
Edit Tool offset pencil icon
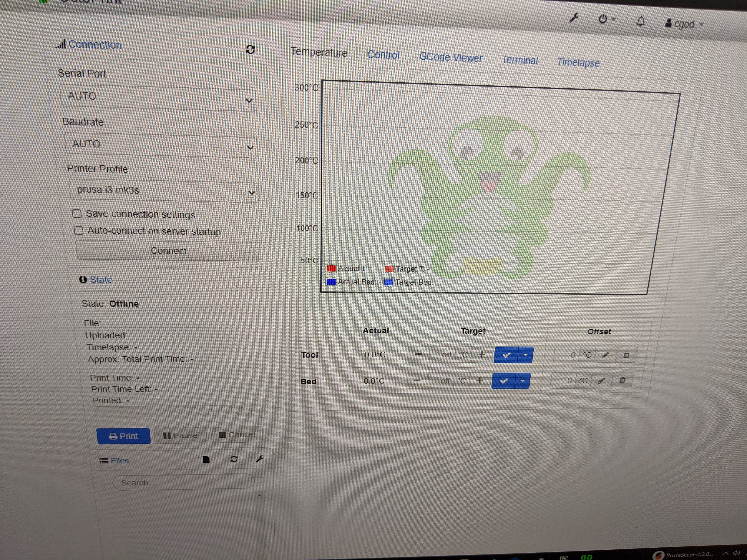click(605, 355)
